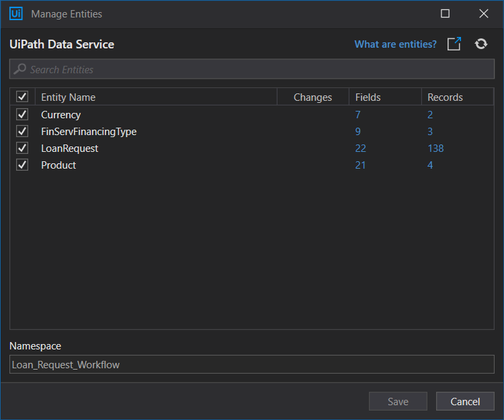Open FinServFinancingType fields count 9
The height and width of the screenshot is (420, 504).
point(358,132)
